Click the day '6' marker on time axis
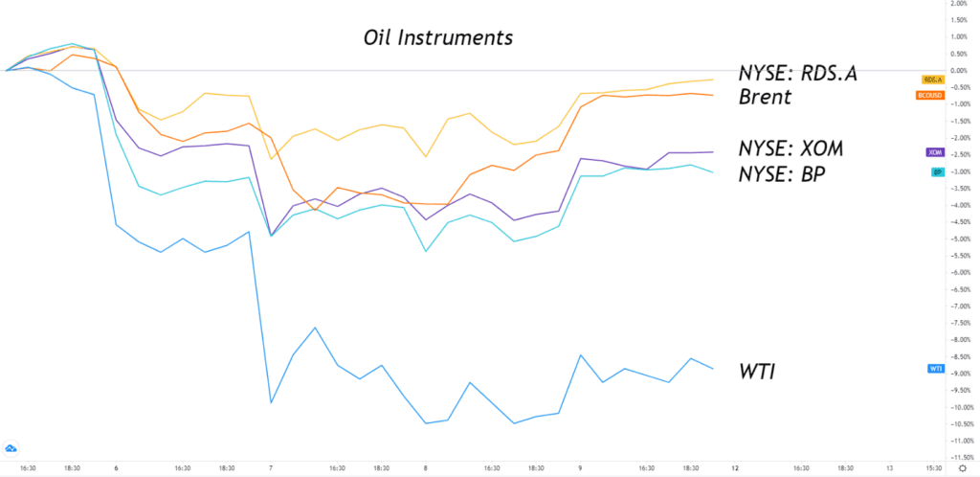 pyautogui.click(x=116, y=467)
